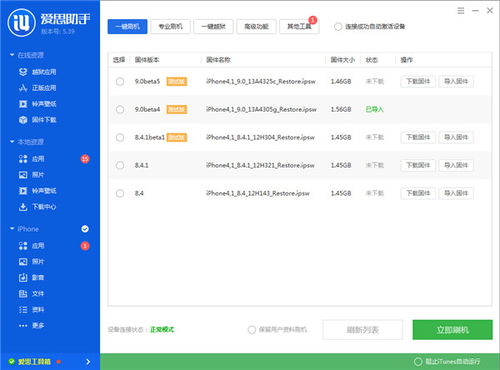Click 导入固件 for 8.4.1beta1

pyautogui.click(x=456, y=137)
